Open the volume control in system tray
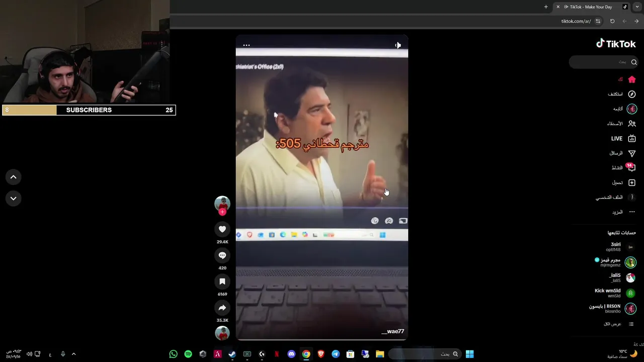Screen dimensions: 644x362 click(x=29, y=354)
